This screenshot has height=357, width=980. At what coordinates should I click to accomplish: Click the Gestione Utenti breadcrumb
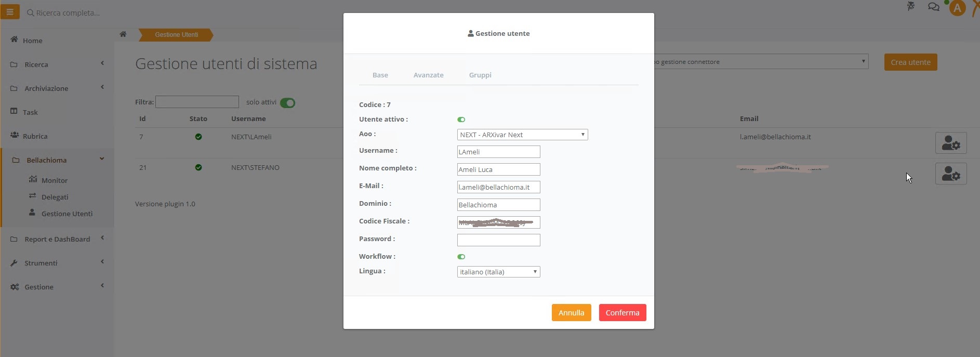[x=176, y=35]
